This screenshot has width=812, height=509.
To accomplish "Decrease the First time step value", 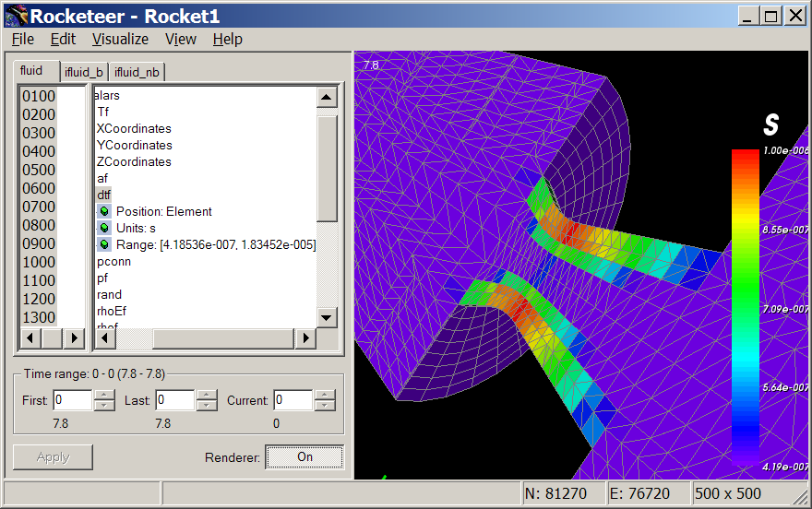I will [x=104, y=406].
